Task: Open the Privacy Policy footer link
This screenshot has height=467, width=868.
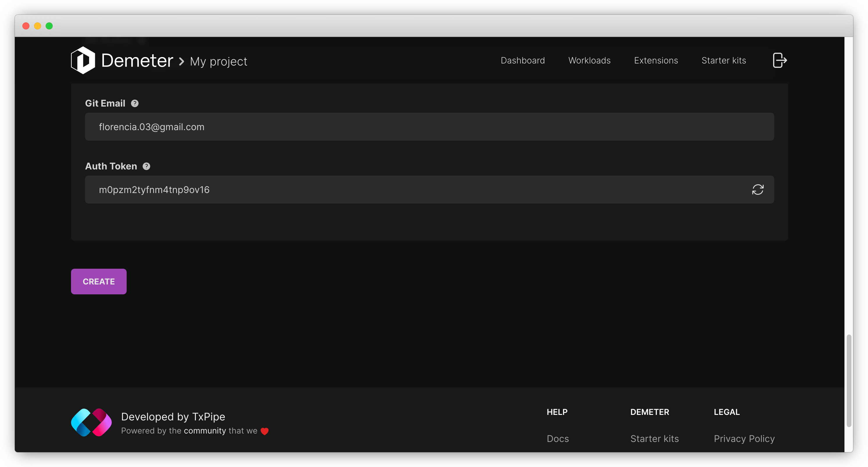Action: pos(744,438)
